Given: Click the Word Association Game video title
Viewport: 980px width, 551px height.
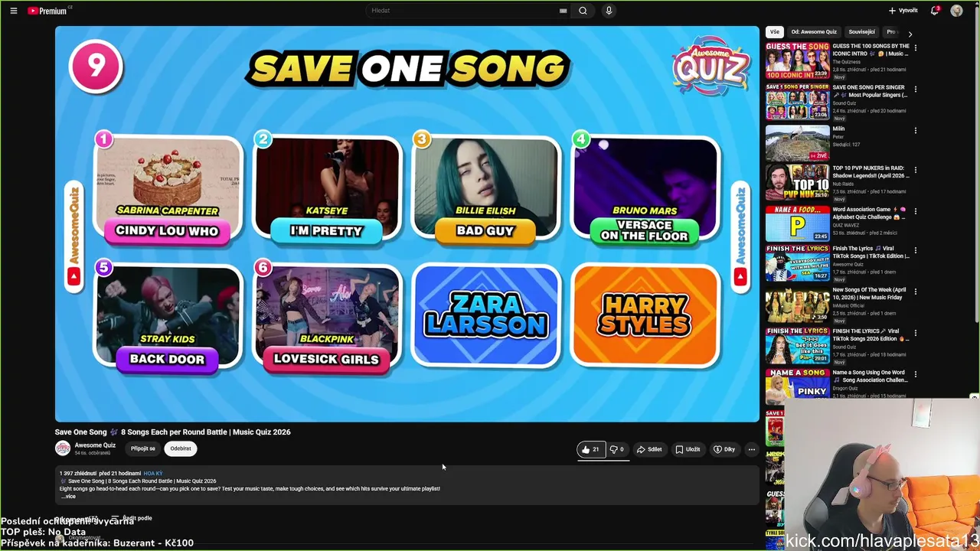Looking at the screenshot, I should [x=870, y=213].
